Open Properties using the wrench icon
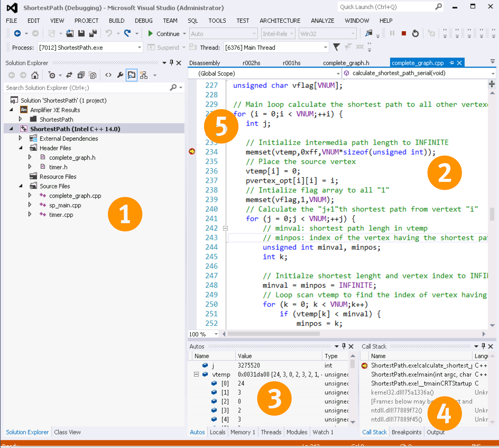 coord(120,75)
